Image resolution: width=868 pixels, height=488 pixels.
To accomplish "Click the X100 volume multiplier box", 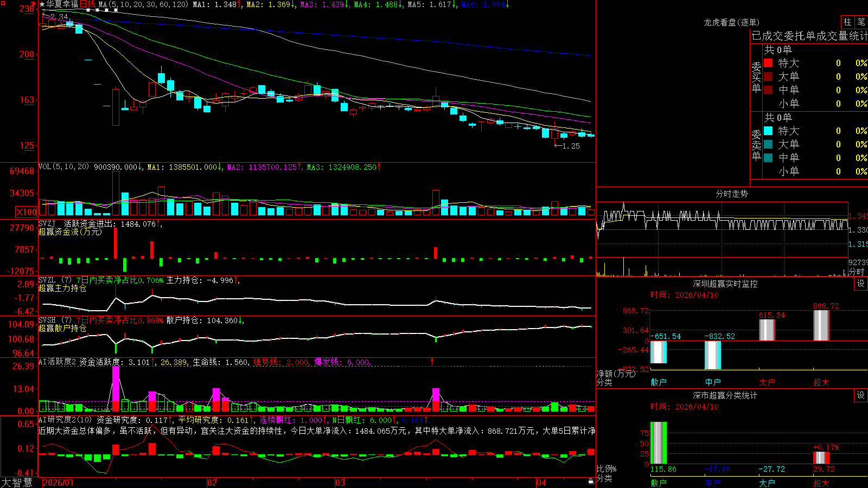I will tap(27, 212).
